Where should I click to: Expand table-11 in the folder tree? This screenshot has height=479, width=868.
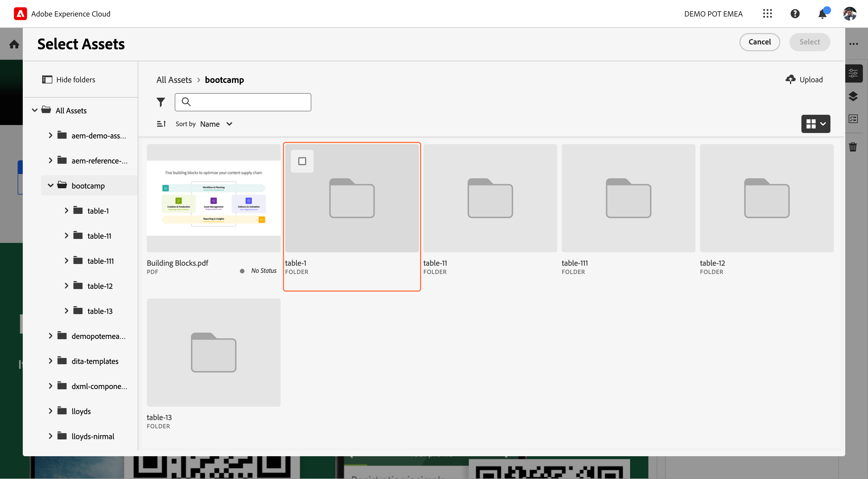click(66, 236)
